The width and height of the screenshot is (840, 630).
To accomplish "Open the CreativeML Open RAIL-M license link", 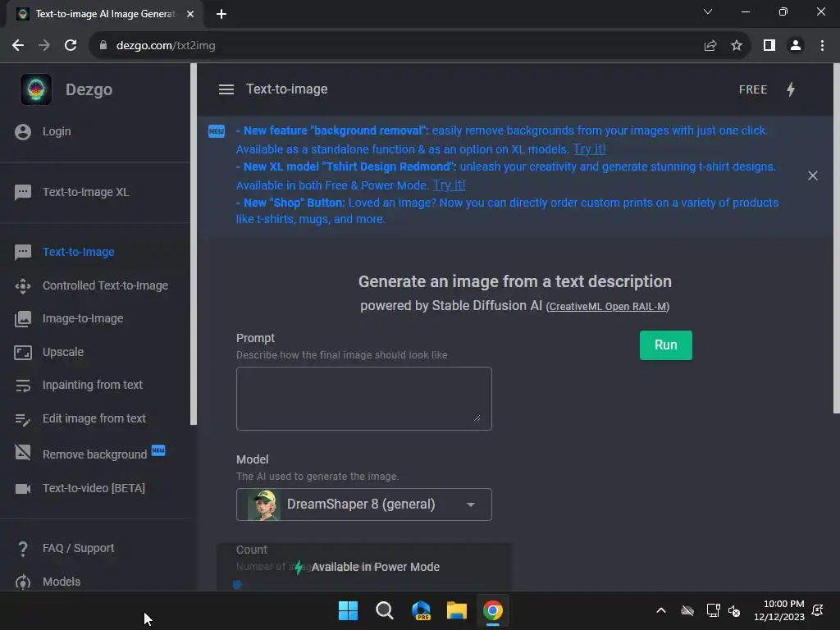I will [x=608, y=307].
